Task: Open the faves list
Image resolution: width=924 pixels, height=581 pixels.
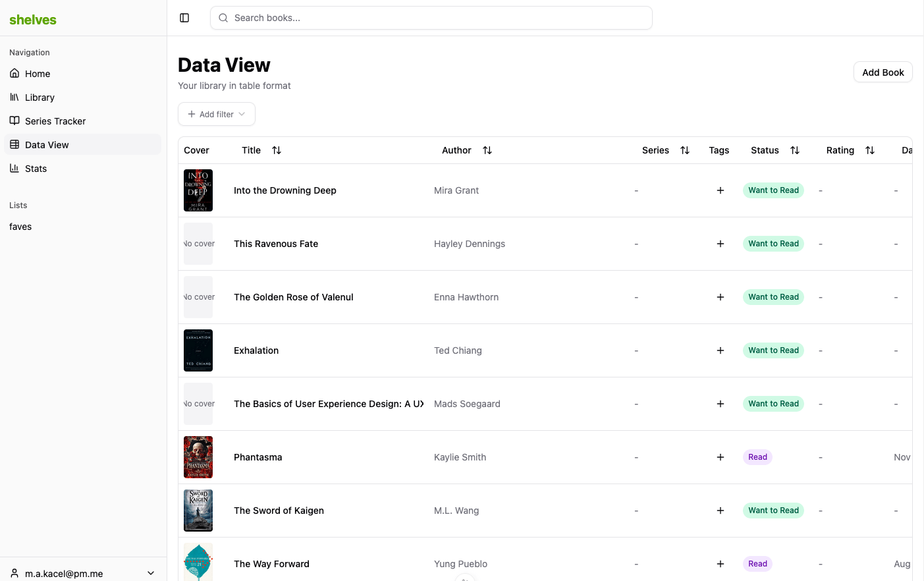Action: [x=20, y=227]
